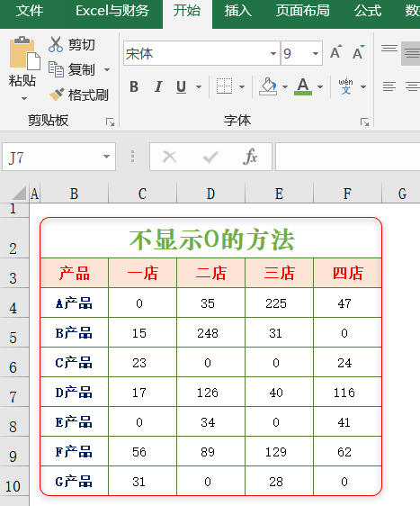Toggle Underline formatting

181,86
